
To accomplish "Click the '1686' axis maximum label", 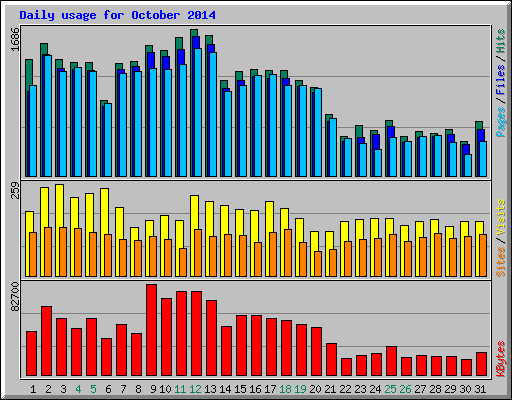I will coord(15,40).
